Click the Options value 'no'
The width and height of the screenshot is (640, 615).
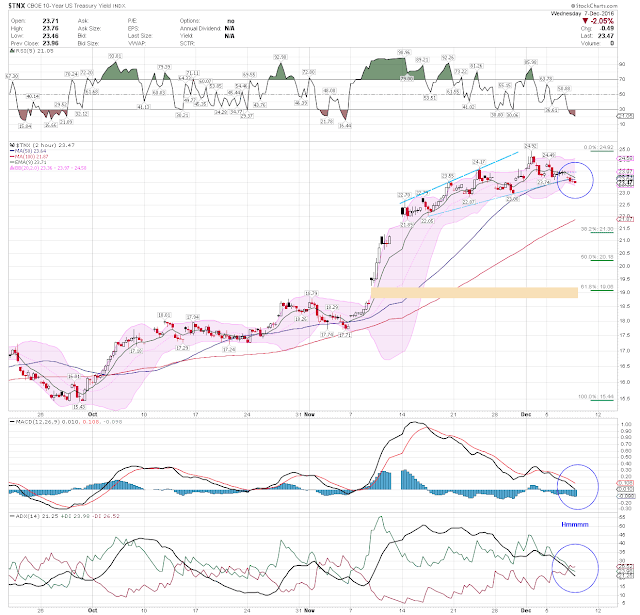pos(231,21)
